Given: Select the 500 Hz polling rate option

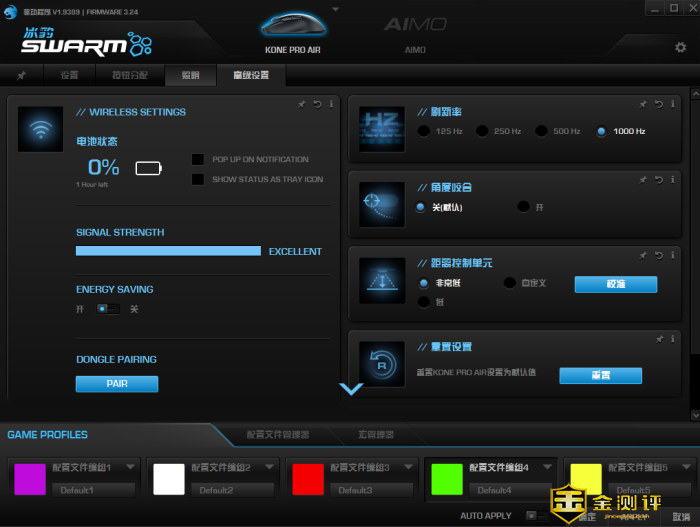Looking at the screenshot, I should 541,131.
